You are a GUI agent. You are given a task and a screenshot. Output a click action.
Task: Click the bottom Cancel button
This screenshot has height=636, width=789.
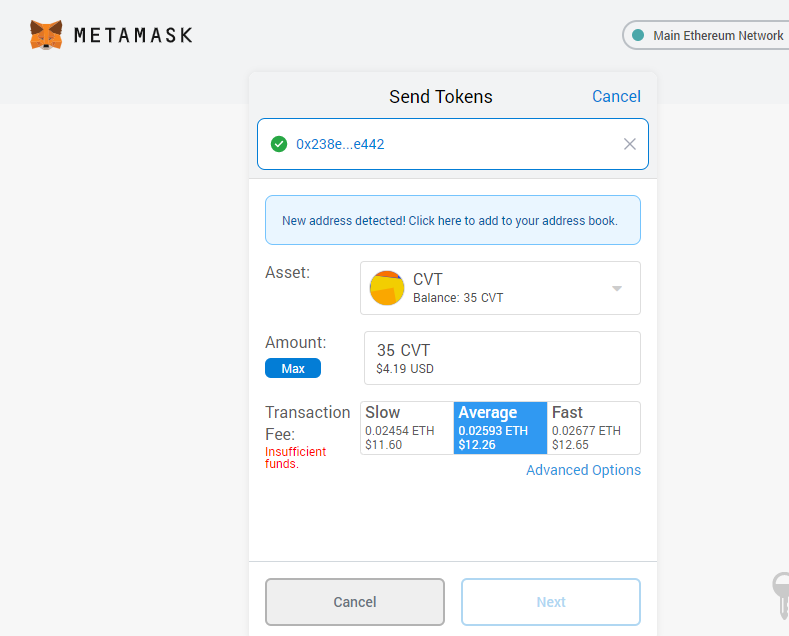355,602
